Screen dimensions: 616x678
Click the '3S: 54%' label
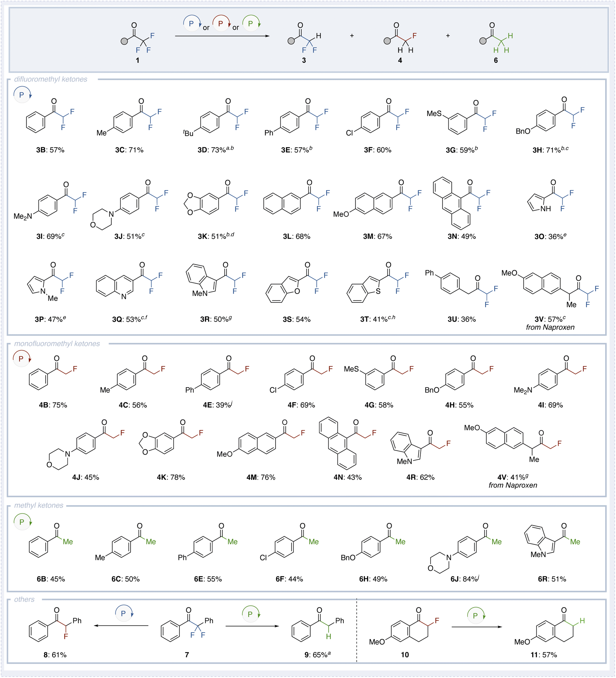pyautogui.click(x=296, y=319)
